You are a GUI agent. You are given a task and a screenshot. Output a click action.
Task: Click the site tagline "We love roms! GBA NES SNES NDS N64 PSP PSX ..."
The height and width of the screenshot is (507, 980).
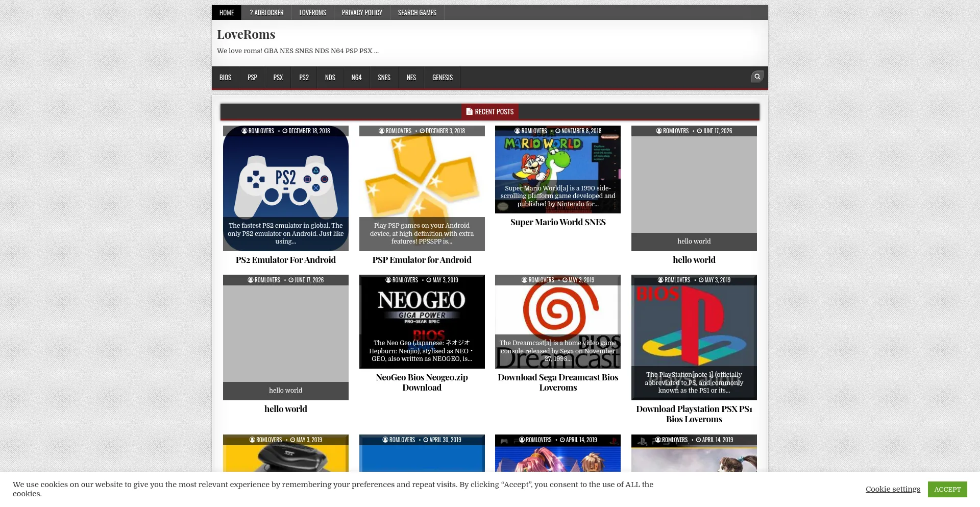click(298, 51)
